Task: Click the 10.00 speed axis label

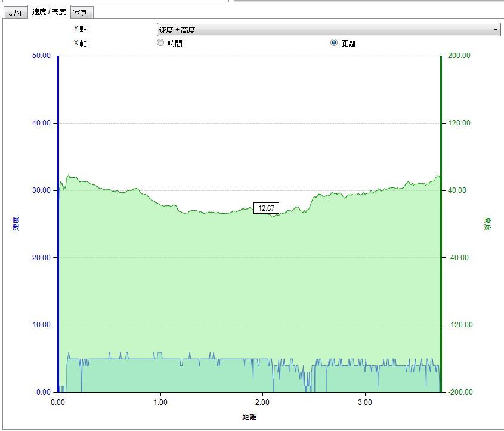Action: coord(42,325)
